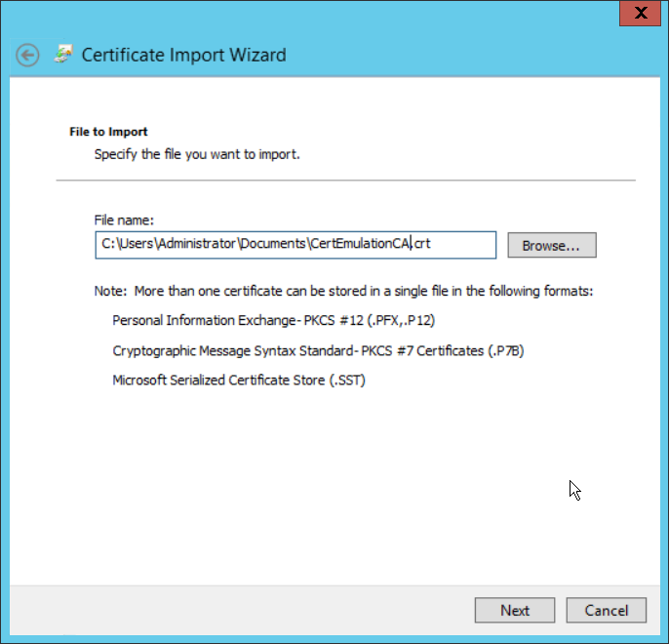The height and width of the screenshot is (644, 669).
Task: Click the ".crt" extension in the path
Action: click(421, 244)
